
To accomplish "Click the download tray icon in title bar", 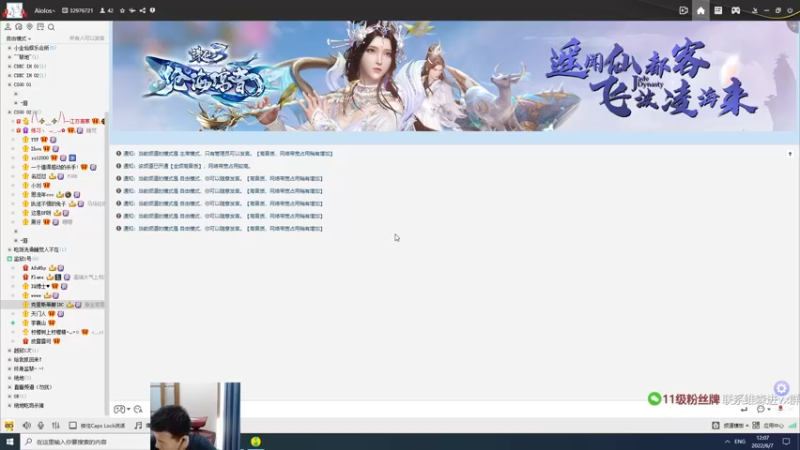I will coord(755,10).
